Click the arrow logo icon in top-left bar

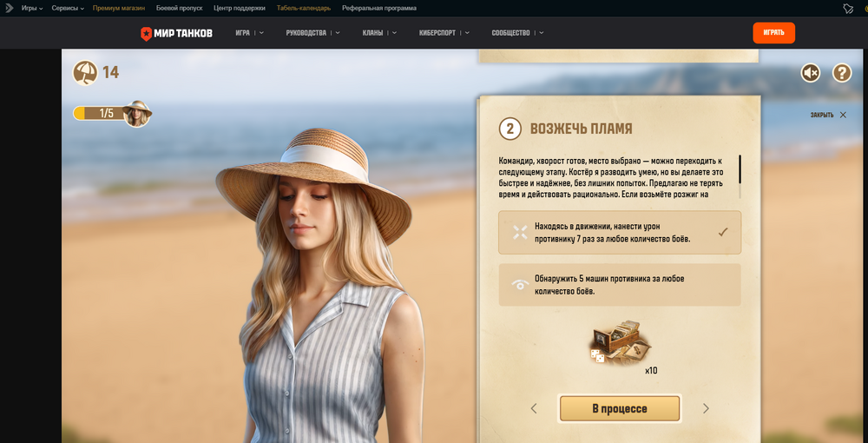coord(9,9)
